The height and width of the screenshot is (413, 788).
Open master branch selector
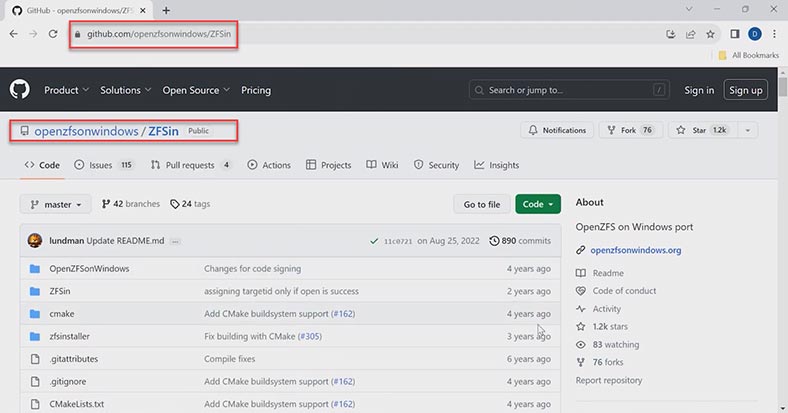pyautogui.click(x=56, y=204)
